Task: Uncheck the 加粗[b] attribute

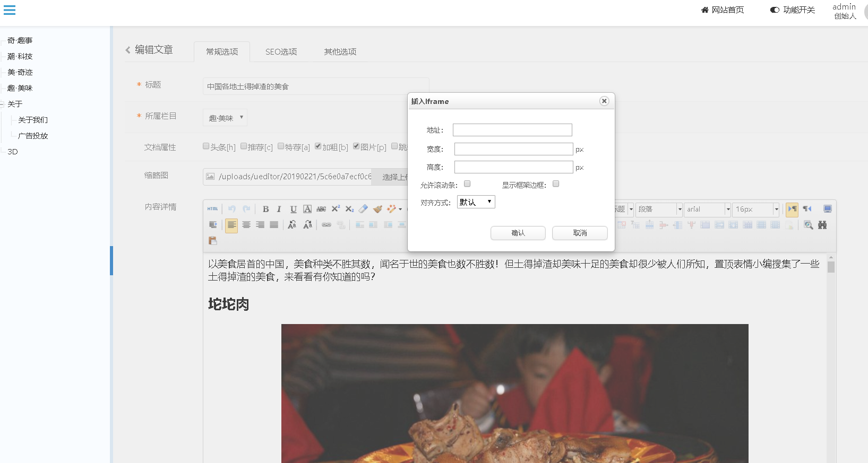Action: [318, 146]
